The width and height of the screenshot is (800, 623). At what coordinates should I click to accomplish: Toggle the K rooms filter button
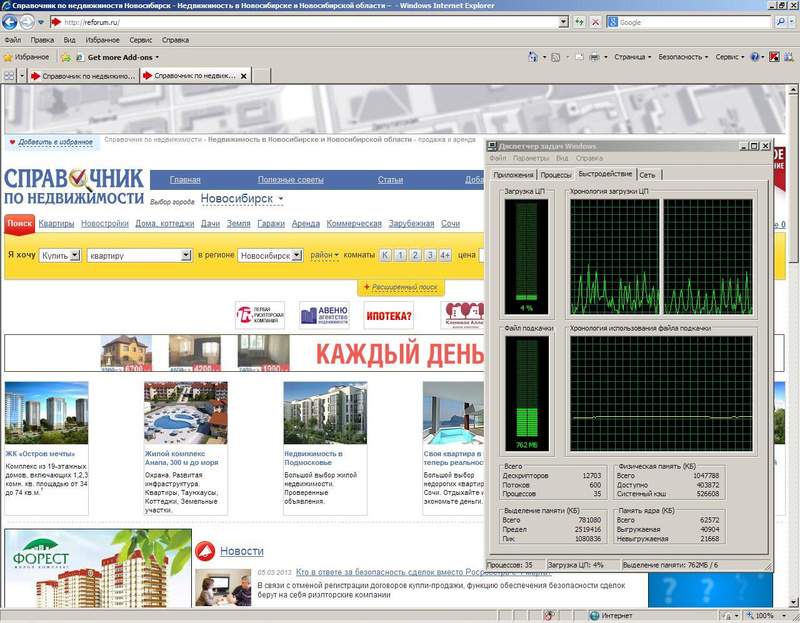[384, 255]
